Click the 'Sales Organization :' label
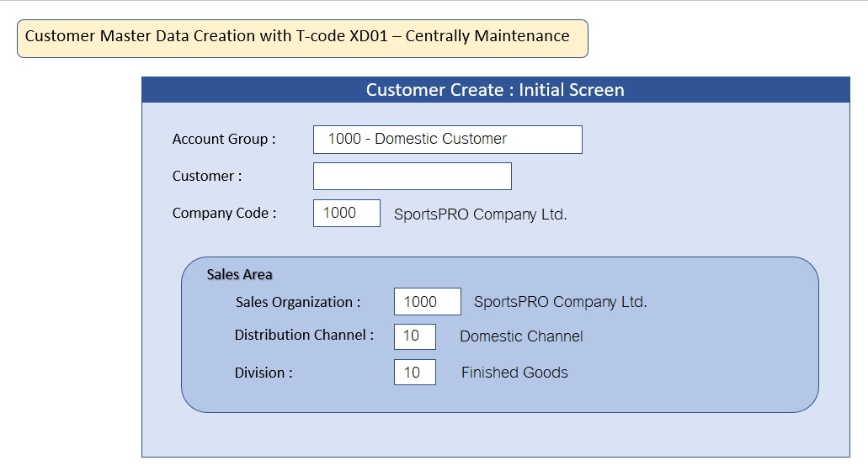868x471 pixels. click(298, 302)
